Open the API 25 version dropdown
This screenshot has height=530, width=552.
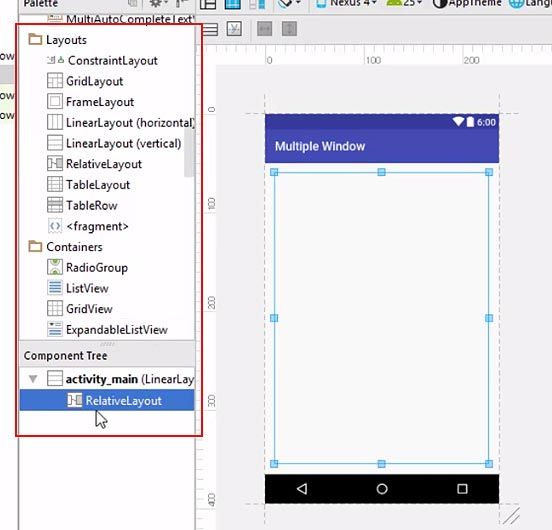click(x=404, y=3)
